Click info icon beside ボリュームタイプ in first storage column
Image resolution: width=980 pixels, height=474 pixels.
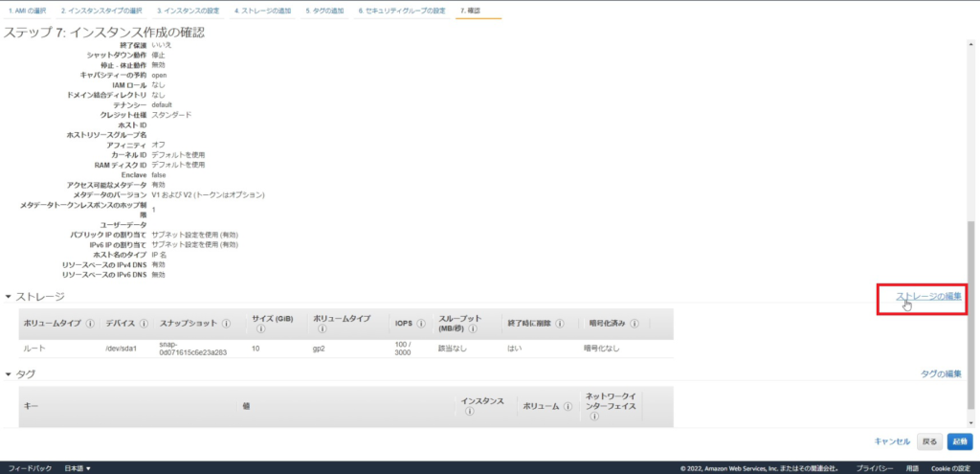90,324
